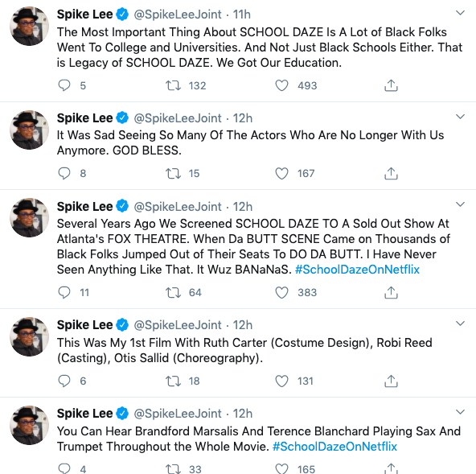Like the tweet with 493 likes
Viewport: 476px width, 474px height.
pos(281,85)
